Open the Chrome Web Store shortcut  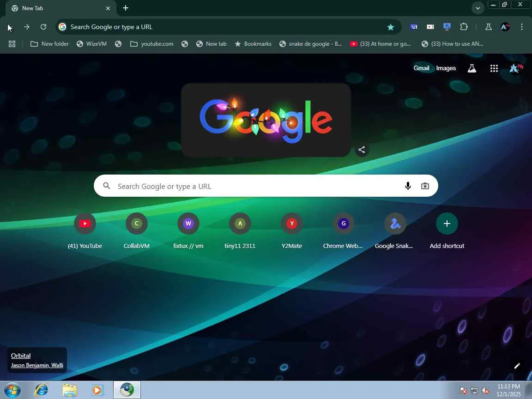344,231
